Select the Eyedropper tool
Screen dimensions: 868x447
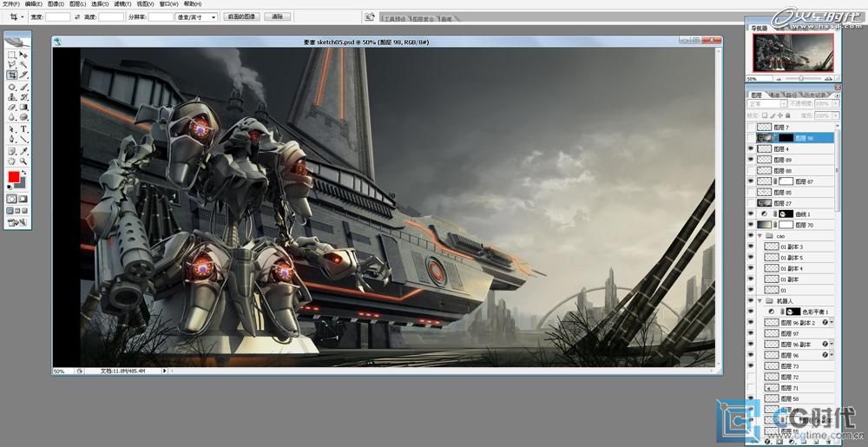click(23, 151)
